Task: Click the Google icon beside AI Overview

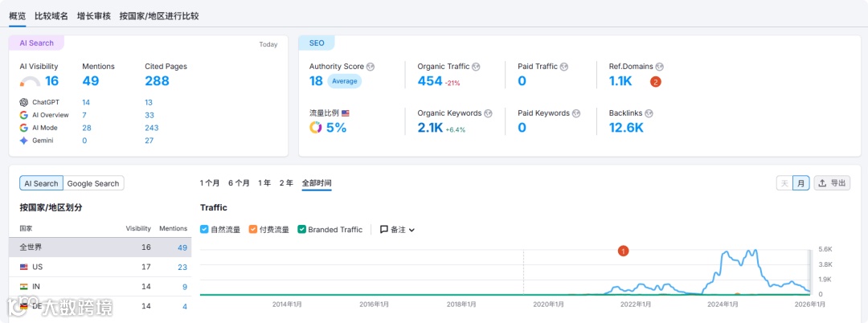Action: 24,115
